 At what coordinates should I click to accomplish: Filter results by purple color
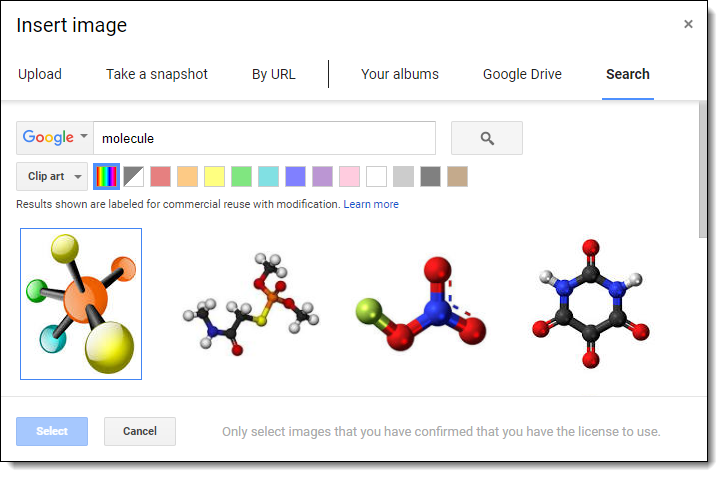point(322,176)
